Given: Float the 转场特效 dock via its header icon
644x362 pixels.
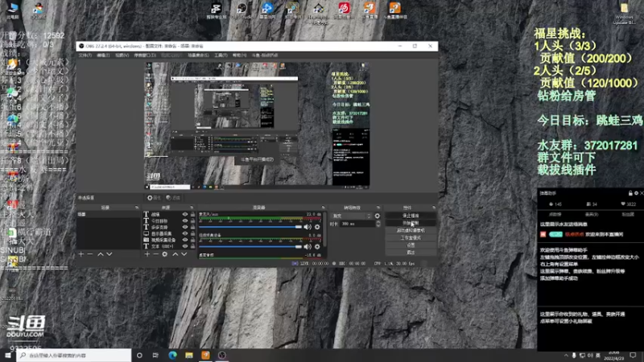Looking at the screenshot, I should (378, 208).
